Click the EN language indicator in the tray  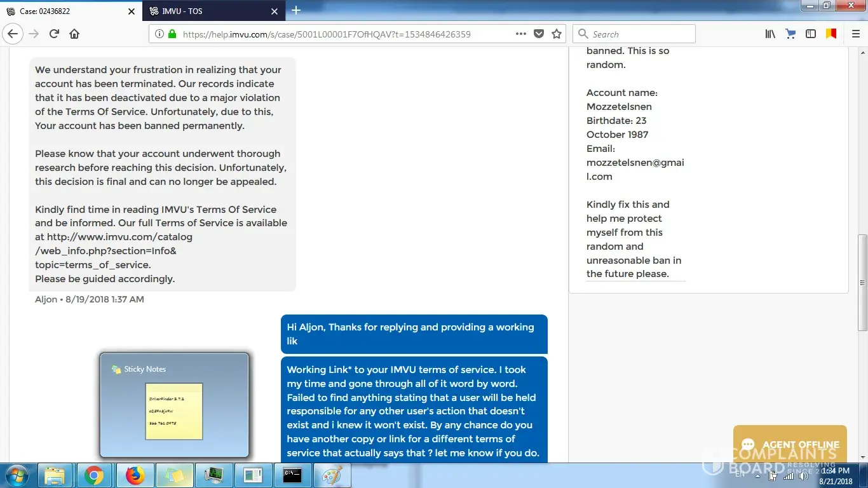(x=740, y=475)
